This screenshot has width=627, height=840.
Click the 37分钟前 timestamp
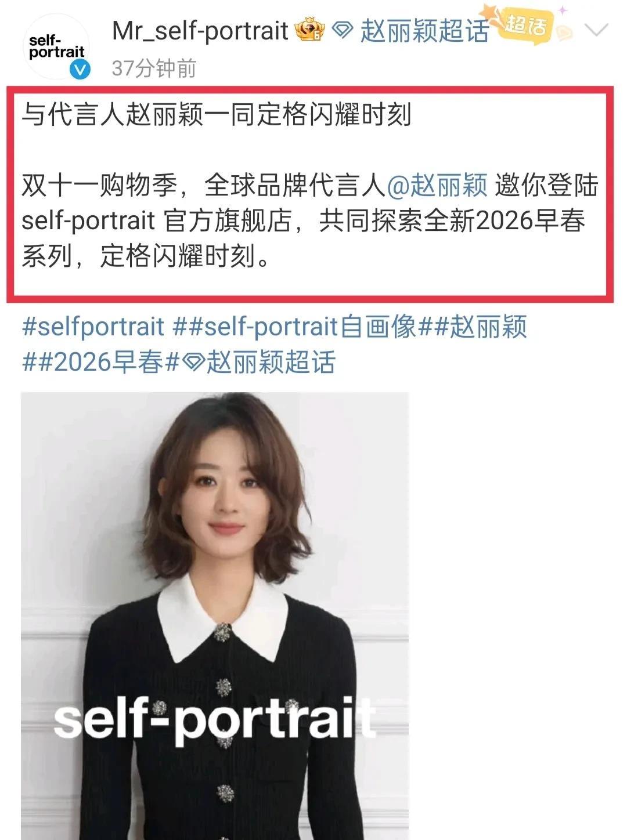(x=154, y=68)
